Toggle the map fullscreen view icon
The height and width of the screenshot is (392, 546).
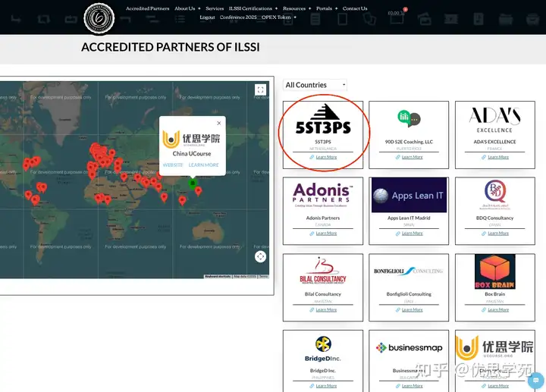pos(260,89)
